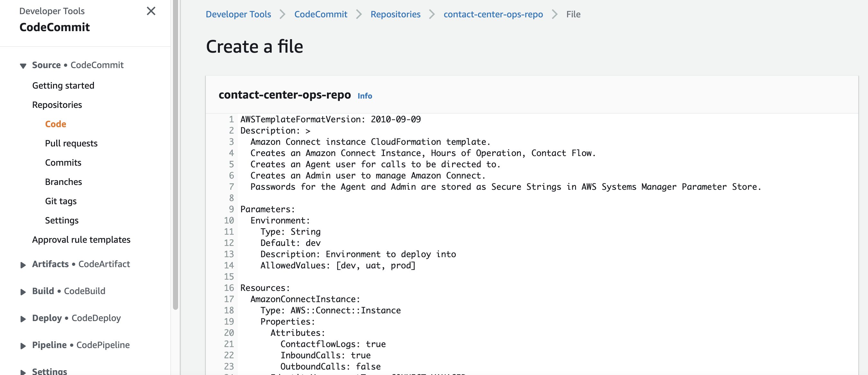Click 'Passwords for the Agent and Admin' line
868x375 pixels.
(x=506, y=187)
